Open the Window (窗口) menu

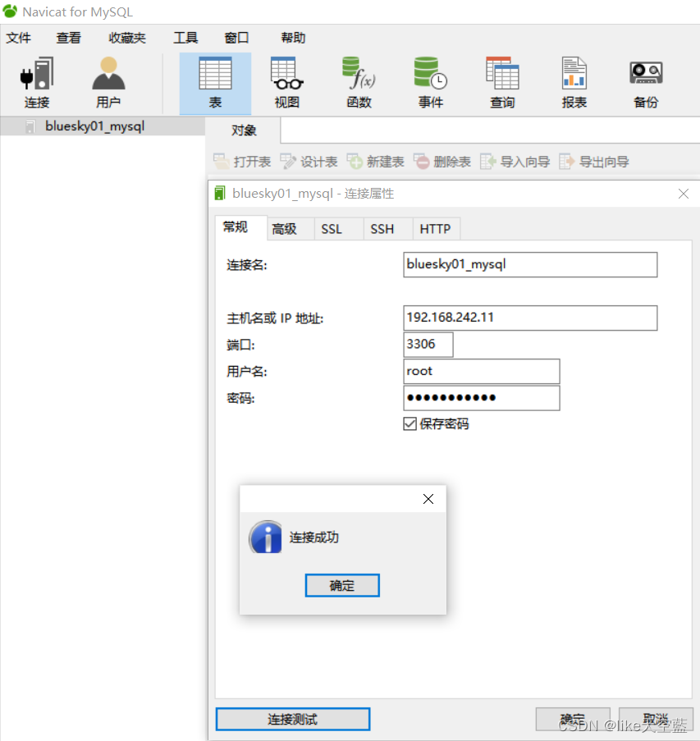click(236, 38)
